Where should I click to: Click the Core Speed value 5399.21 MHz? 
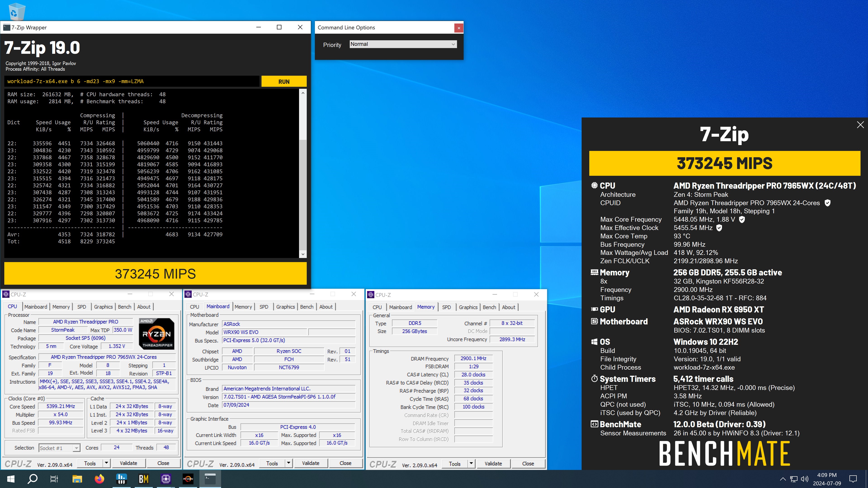click(61, 406)
